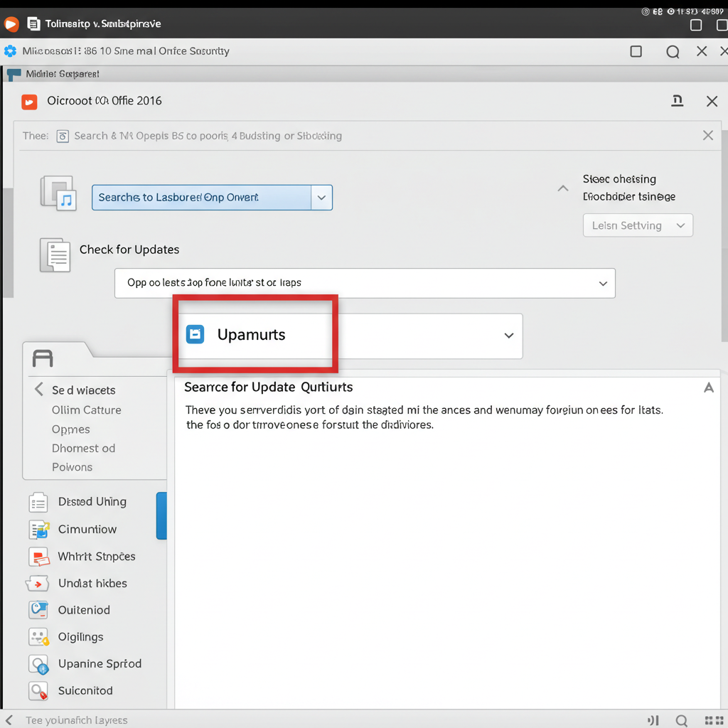Image resolution: width=728 pixels, height=728 pixels.
Task: Click the Midirle: Sorparest tab label
Action: point(63,74)
